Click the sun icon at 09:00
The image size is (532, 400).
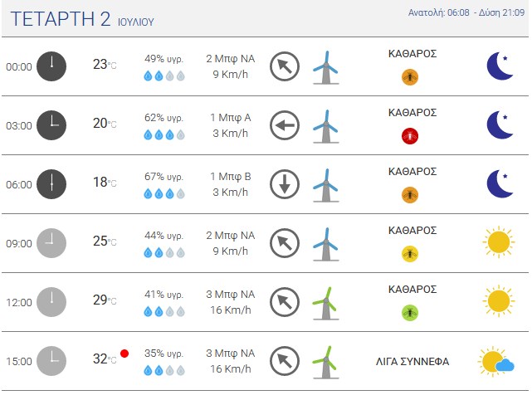point(499,242)
